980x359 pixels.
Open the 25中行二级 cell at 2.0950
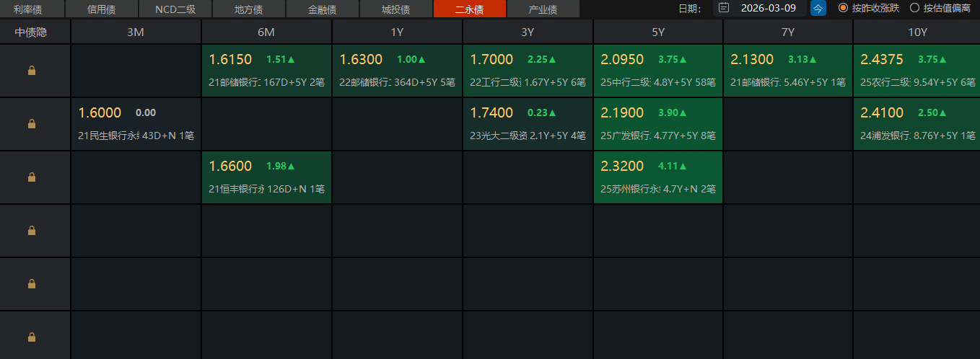[657, 71]
